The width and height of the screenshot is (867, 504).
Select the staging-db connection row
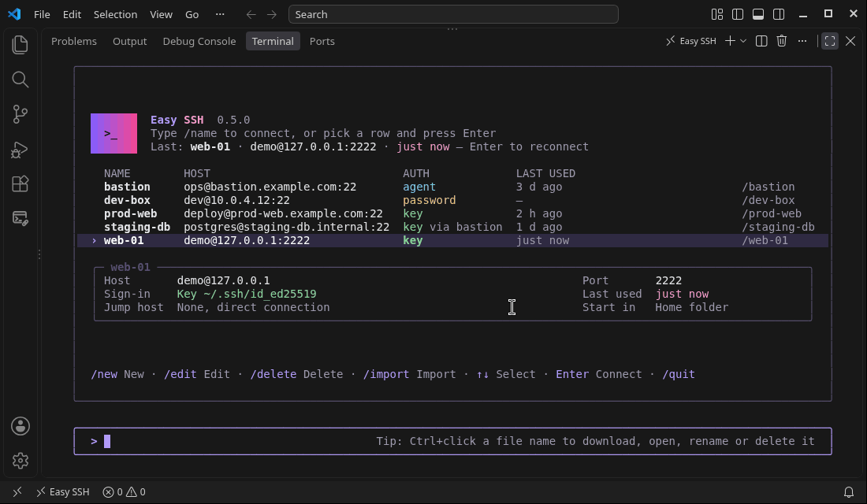pyautogui.click(x=453, y=227)
